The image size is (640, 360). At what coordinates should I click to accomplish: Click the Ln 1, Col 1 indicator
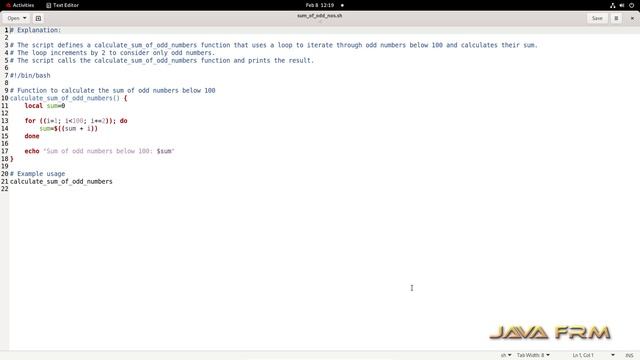tap(583, 355)
